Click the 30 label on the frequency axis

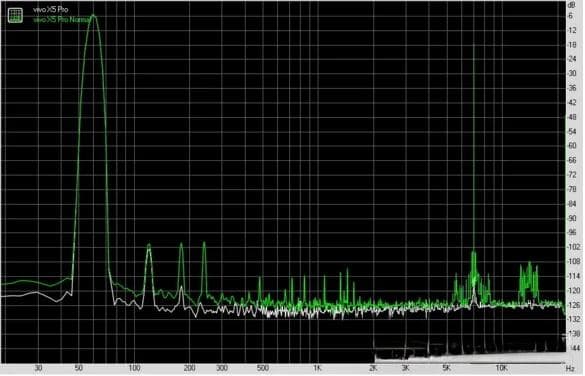38,368
